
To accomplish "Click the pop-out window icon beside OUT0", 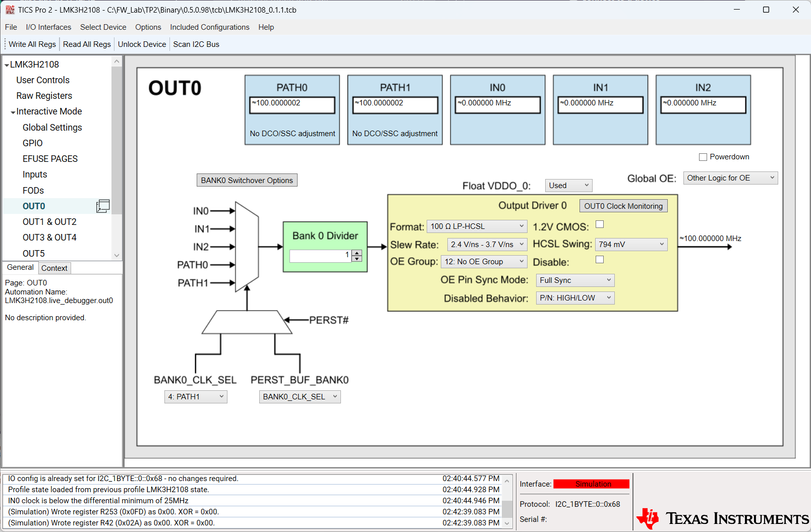I will (103, 206).
